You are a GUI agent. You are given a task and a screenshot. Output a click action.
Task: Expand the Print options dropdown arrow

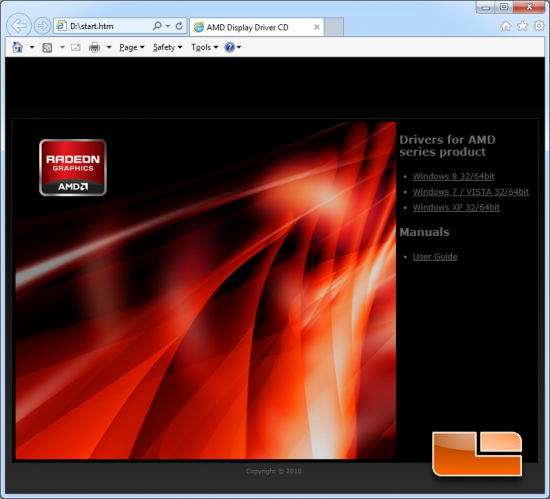pyautogui.click(x=109, y=47)
